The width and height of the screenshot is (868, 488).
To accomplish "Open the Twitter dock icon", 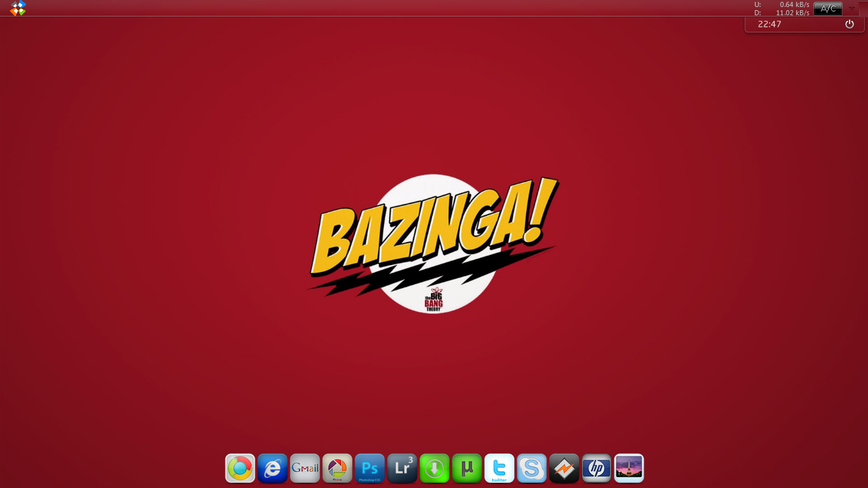I will (499, 468).
